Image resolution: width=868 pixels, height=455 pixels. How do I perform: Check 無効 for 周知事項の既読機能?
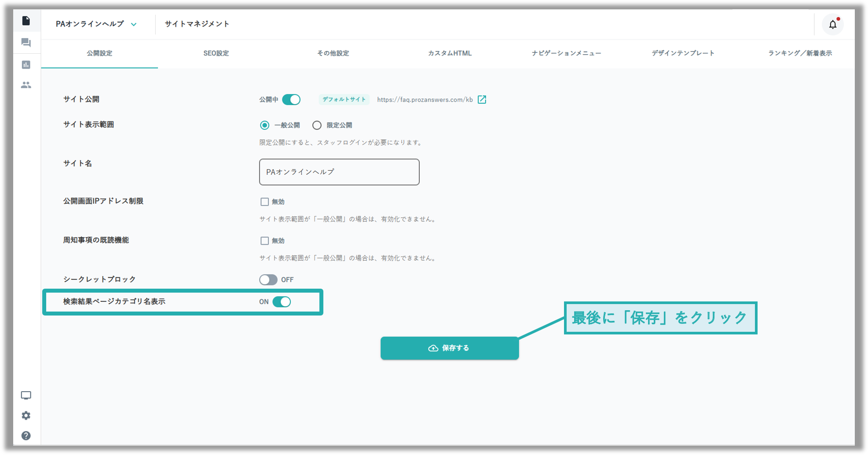tap(264, 241)
